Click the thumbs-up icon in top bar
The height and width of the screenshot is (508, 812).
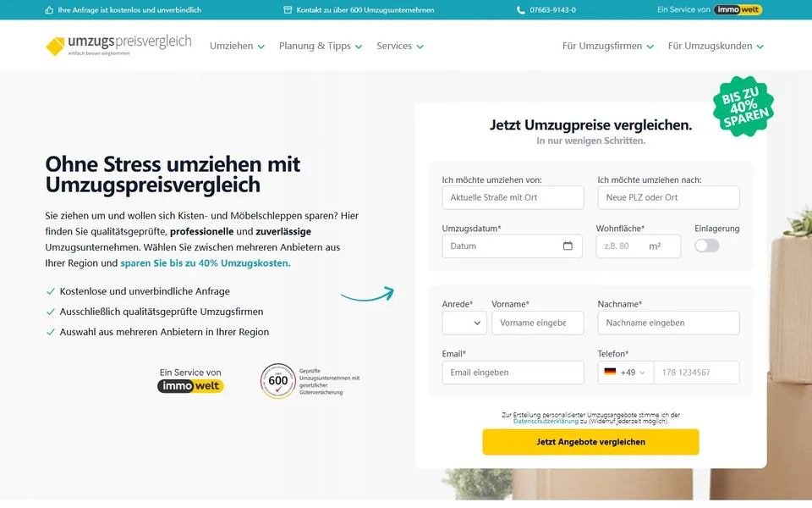[49, 10]
